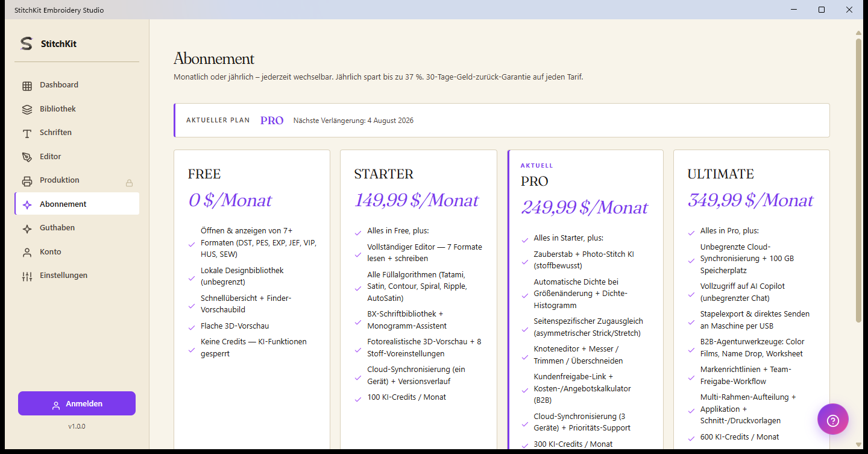Click the AKTUELL badge on PRO card
868x454 pixels.
[x=536, y=165]
